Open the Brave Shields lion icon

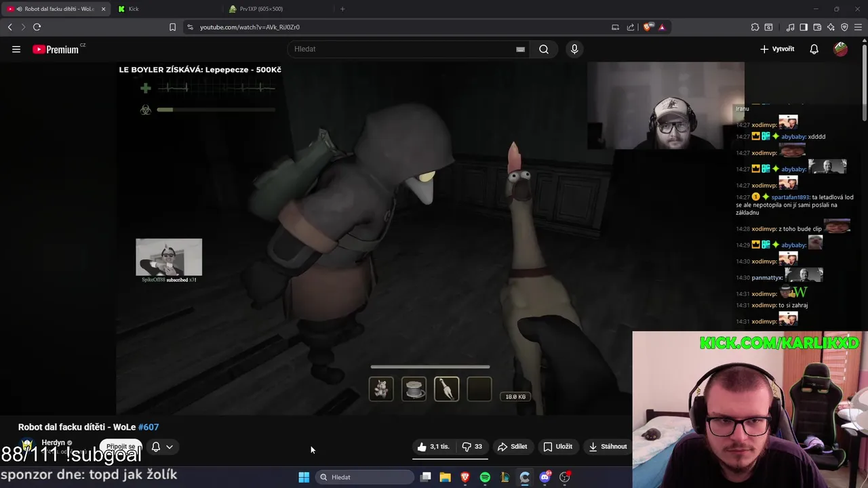(x=648, y=27)
